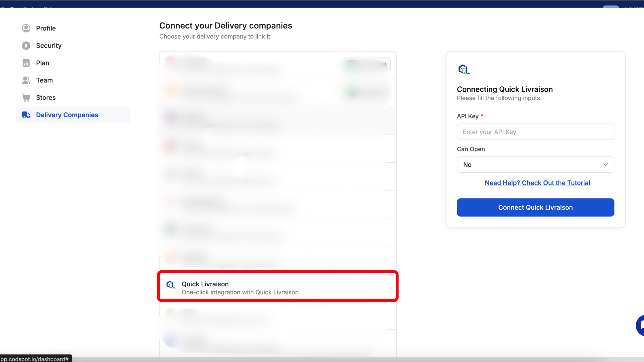Click the Quick Livraison logo above the connection form

click(x=464, y=69)
